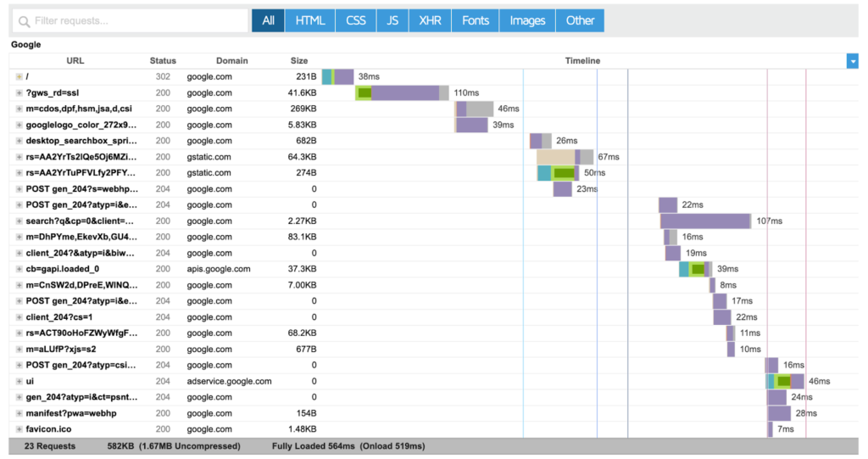Viewport: 868px width, 459px height.
Task: Expand the m=cdos,dpf,hsm,jsa,d,csi request
Action: click(19, 109)
